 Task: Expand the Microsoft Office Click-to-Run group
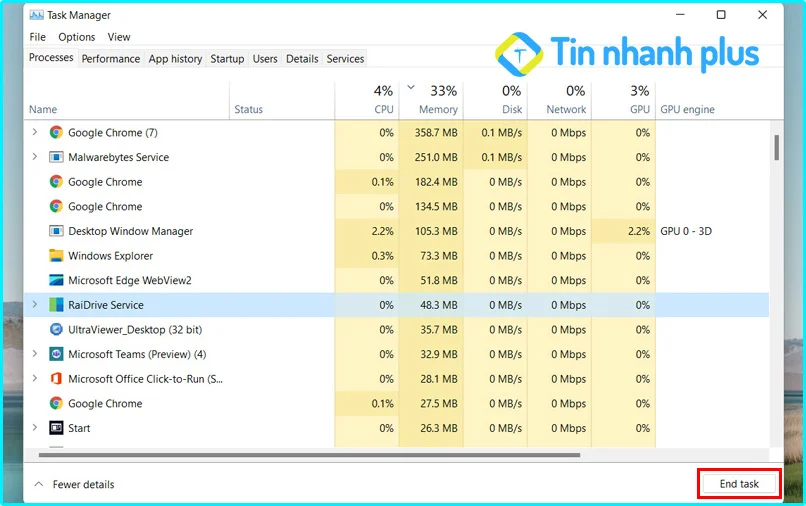pos(34,378)
